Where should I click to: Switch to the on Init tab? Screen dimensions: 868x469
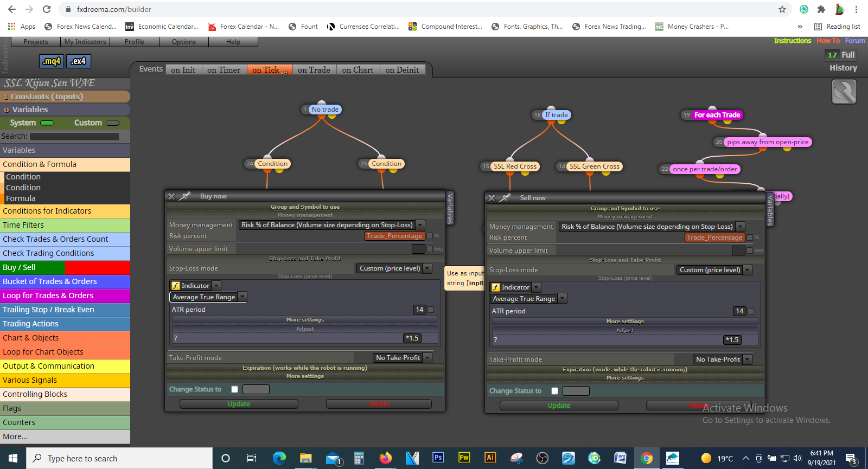[x=183, y=70]
